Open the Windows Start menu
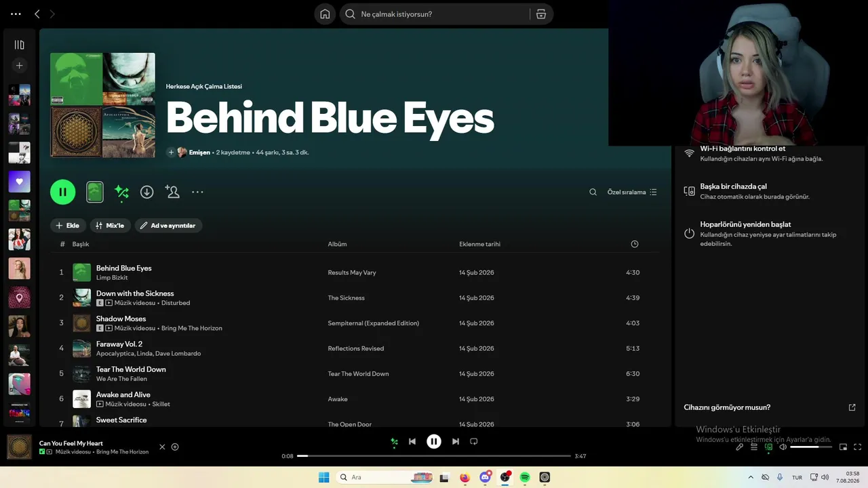This screenshot has width=868, height=488. click(x=324, y=477)
